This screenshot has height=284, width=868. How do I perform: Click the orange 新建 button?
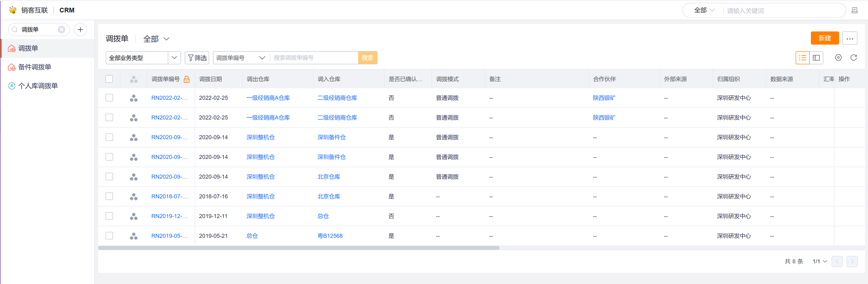coord(824,38)
